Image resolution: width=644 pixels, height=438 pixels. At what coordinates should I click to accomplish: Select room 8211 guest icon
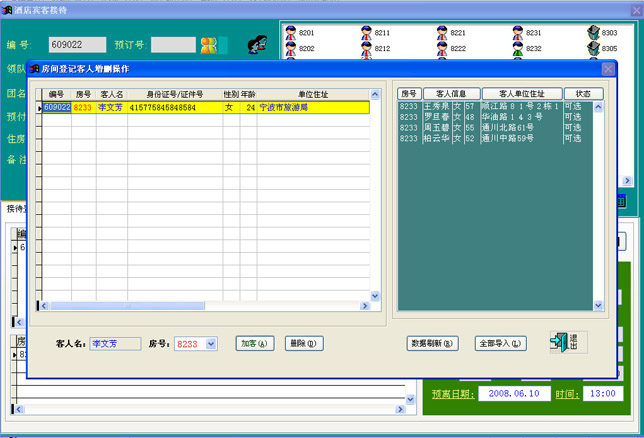point(365,33)
